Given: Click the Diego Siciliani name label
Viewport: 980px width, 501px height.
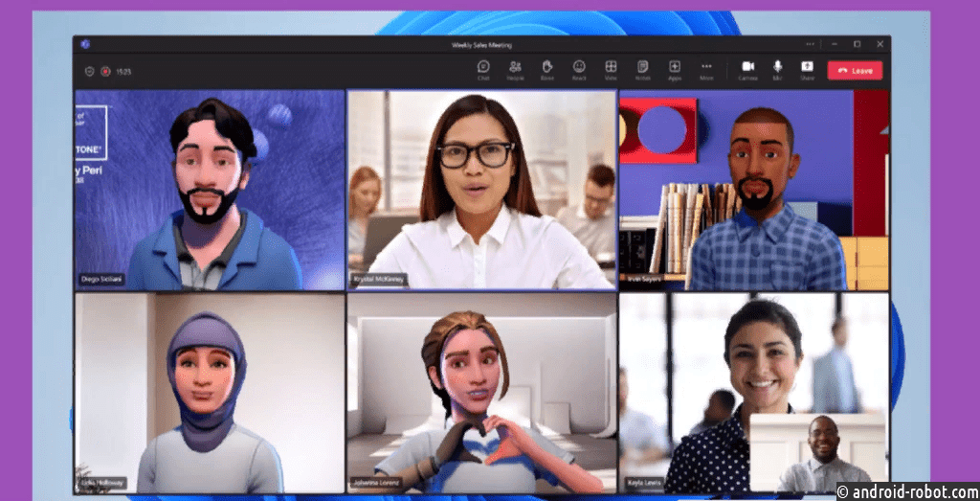Looking at the screenshot, I should tap(101, 279).
